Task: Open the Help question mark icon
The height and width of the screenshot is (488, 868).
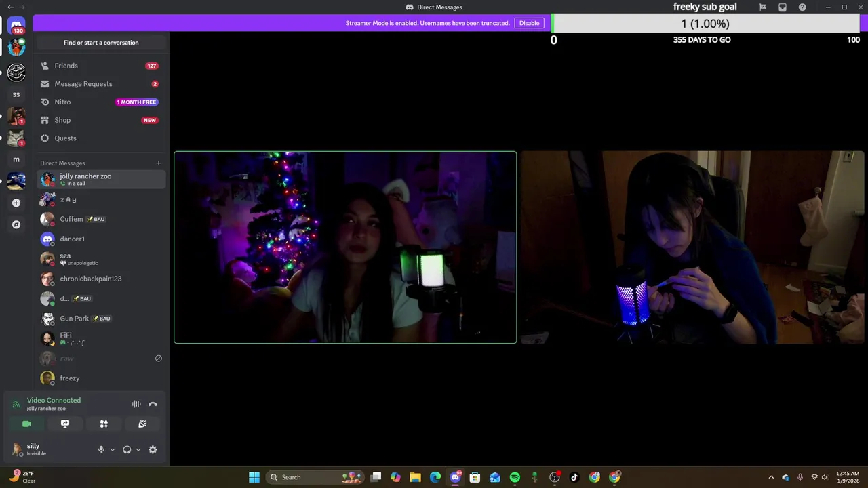Action: click(802, 7)
